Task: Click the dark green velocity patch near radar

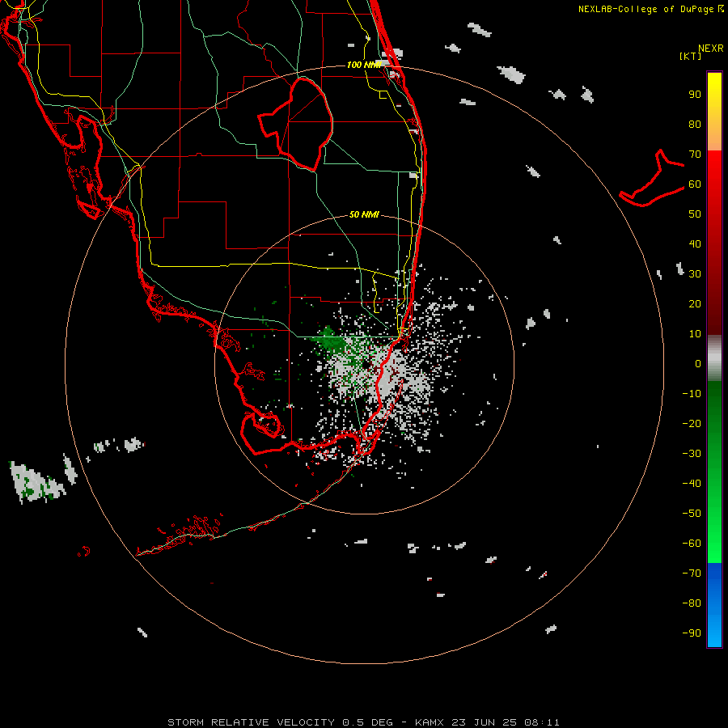Action: point(332,341)
